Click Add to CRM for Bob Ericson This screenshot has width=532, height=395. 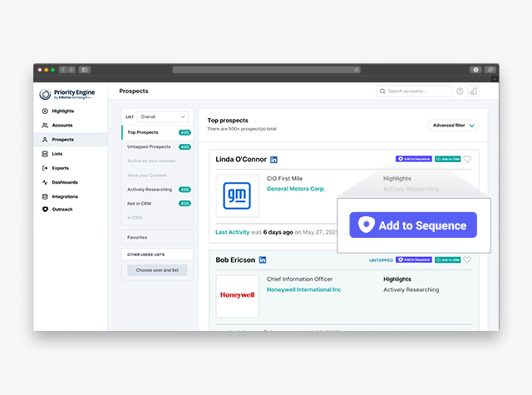[447, 259]
